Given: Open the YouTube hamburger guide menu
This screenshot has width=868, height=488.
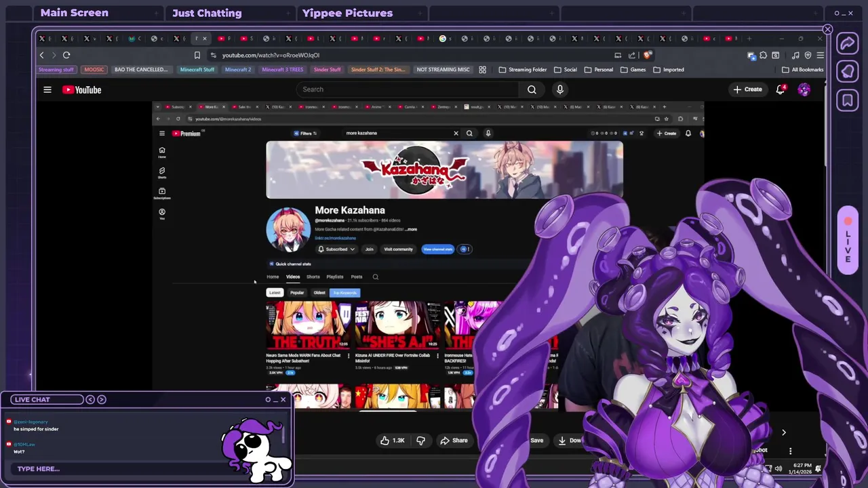Looking at the screenshot, I should pos(47,89).
